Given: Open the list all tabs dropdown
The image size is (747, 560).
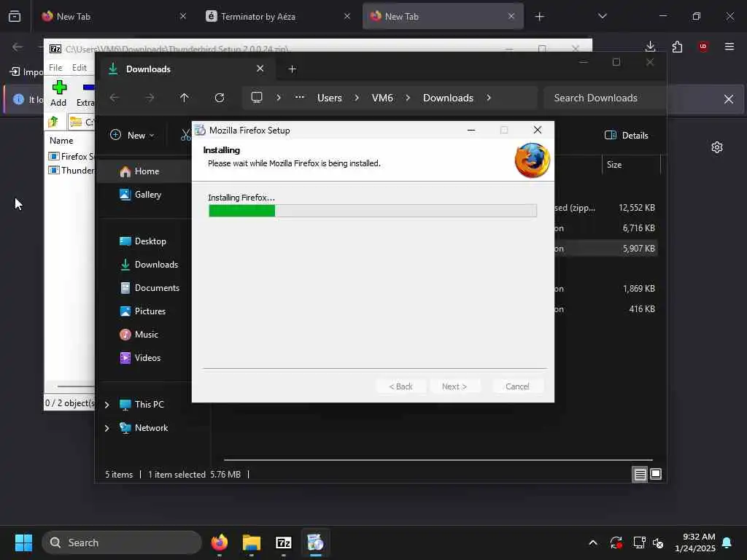Looking at the screenshot, I should pyautogui.click(x=602, y=16).
